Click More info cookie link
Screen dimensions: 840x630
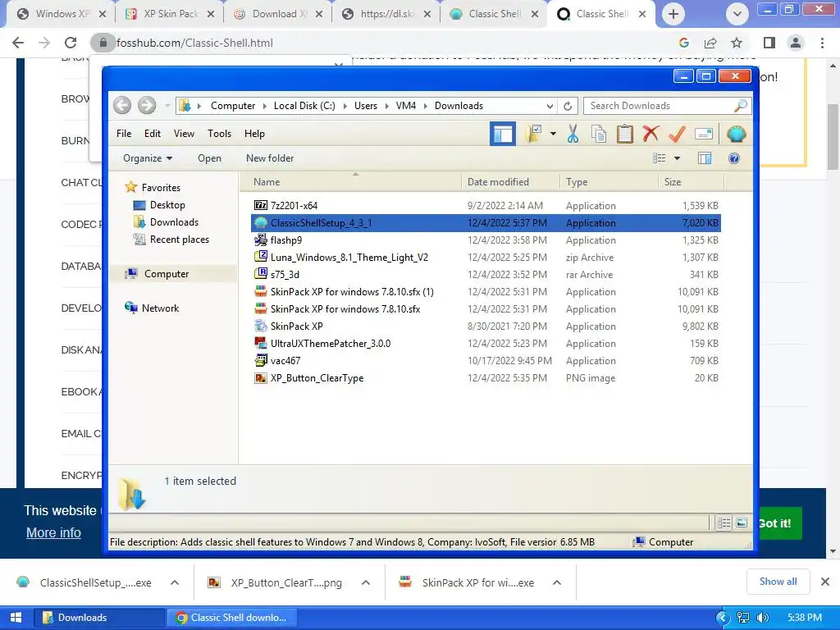[x=53, y=532]
